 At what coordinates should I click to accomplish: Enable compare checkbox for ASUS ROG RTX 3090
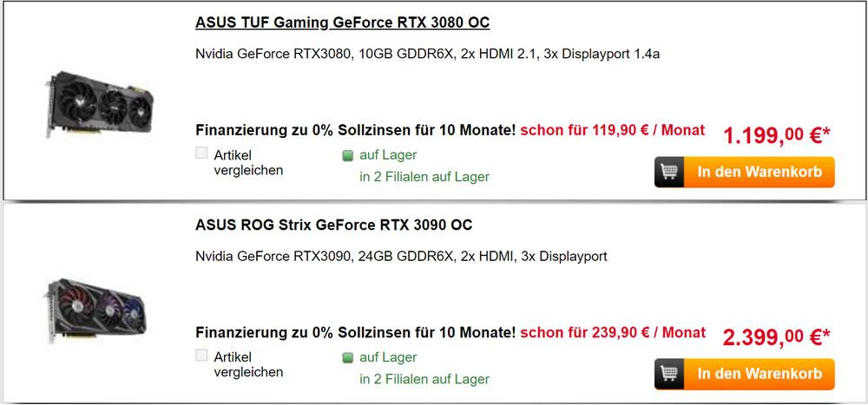[x=202, y=356]
